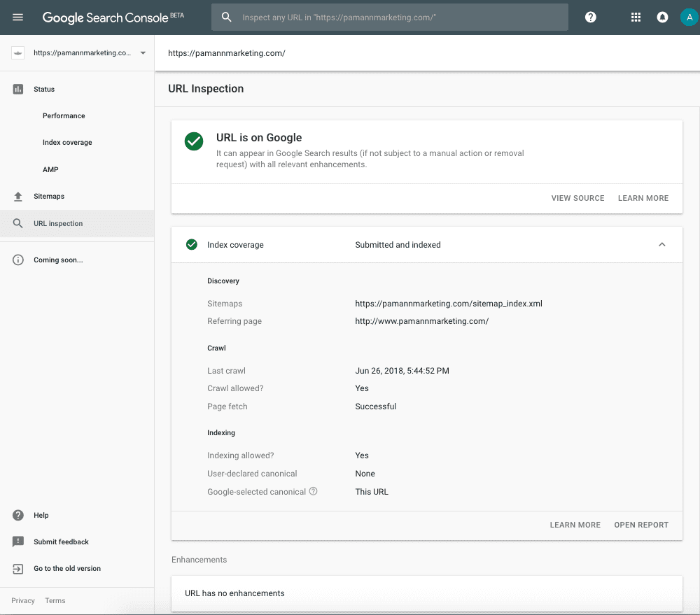Open the Privacy link
Screen dimensions: 700x615
click(23, 601)
